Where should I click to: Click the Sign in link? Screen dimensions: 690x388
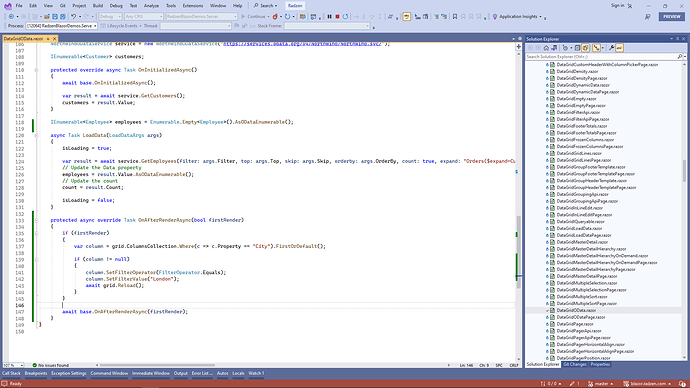click(x=617, y=6)
